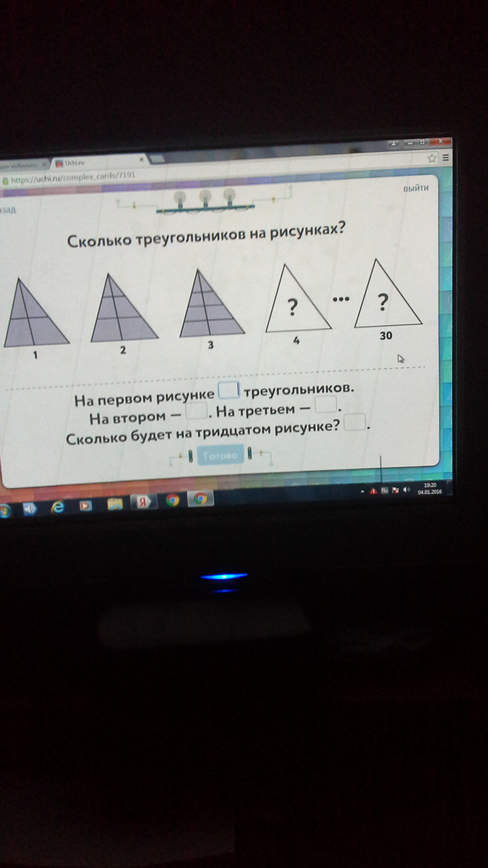Click the answer box for thirtieth picture
The height and width of the screenshot is (868, 488).
pyautogui.click(x=355, y=422)
